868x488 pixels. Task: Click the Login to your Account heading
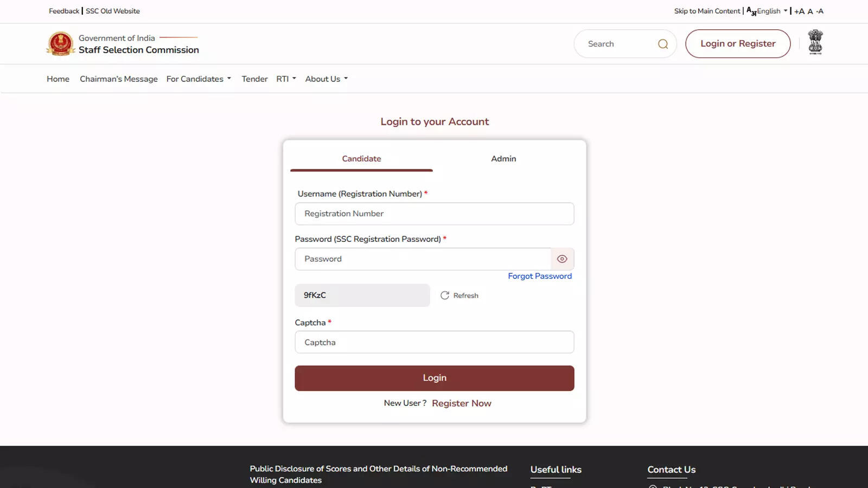click(x=435, y=121)
